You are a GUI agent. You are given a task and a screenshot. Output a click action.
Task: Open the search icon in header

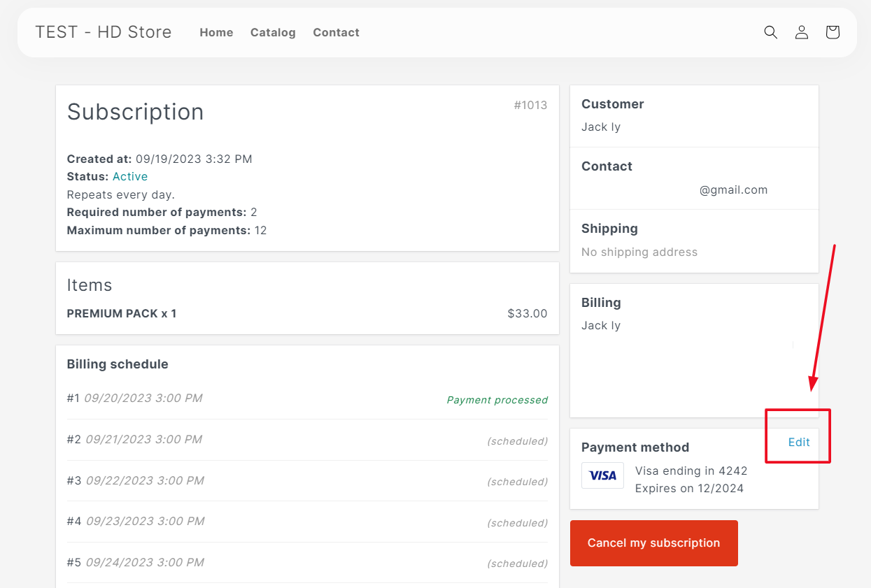(x=770, y=32)
